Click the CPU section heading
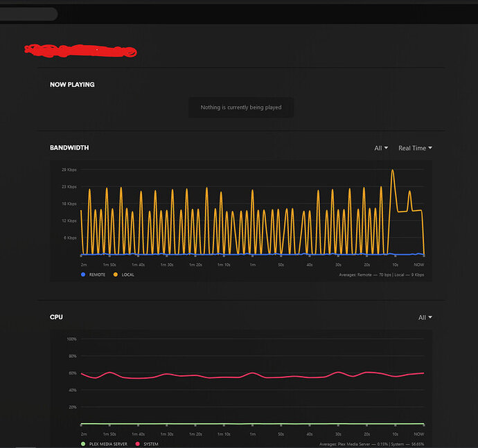 tap(56, 317)
